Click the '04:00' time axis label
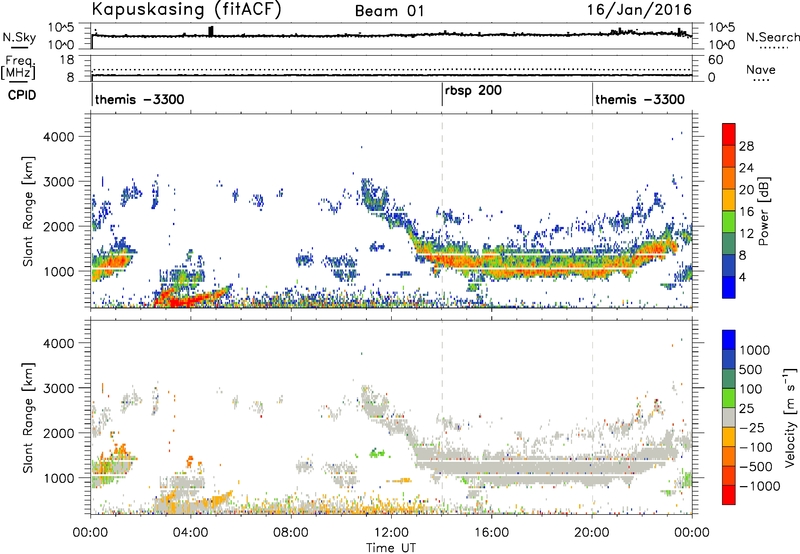Viewport: 800px width, 554px height. click(x=190, y=533)
